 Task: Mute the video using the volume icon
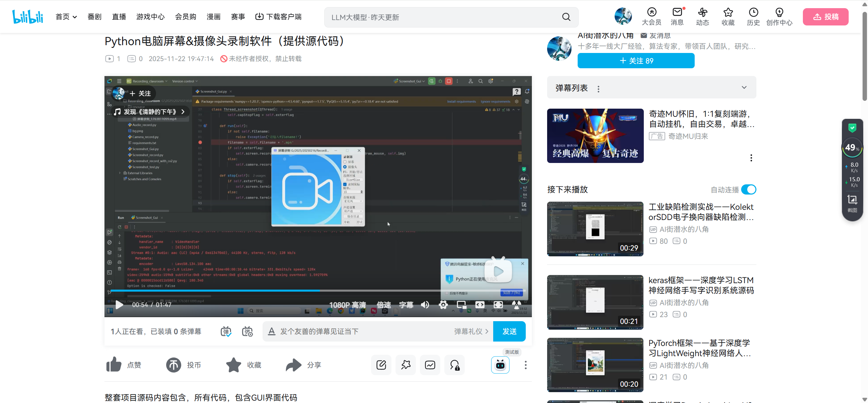pos(425,305)
